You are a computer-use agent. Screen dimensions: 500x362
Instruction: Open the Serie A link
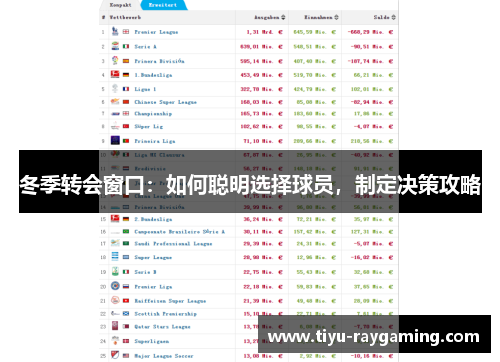[x=145, y=47]
